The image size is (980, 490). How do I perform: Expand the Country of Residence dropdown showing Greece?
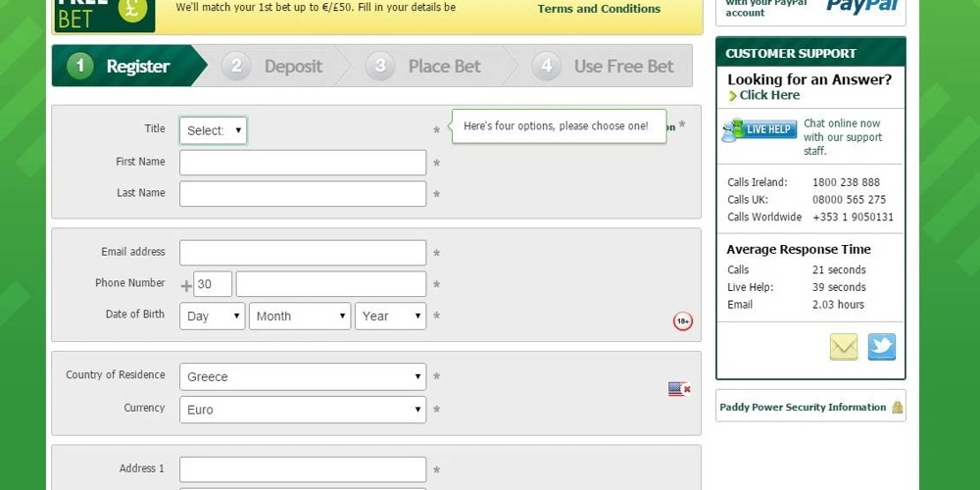click(303, 377)
